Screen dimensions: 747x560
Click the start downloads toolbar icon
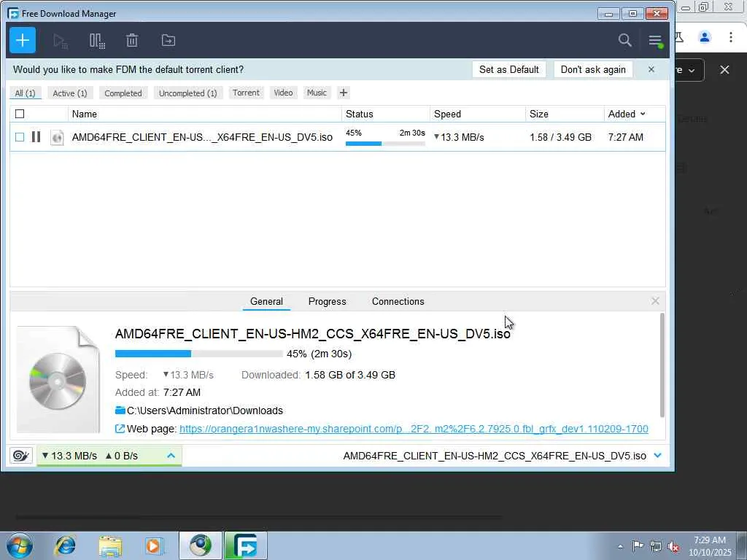tap(61, 41)
